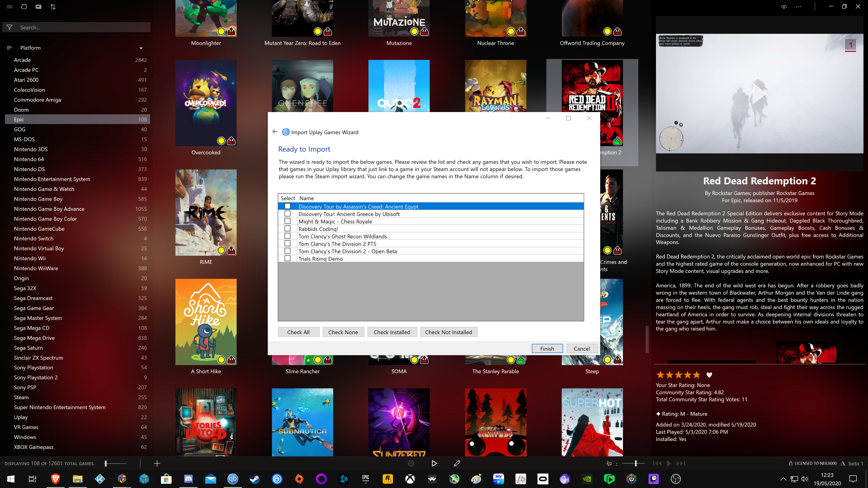The width and height of the screenshot is (868, 488).
Task: Check Might & Magic - Chess Royale
Action: (x=288, y=221)
